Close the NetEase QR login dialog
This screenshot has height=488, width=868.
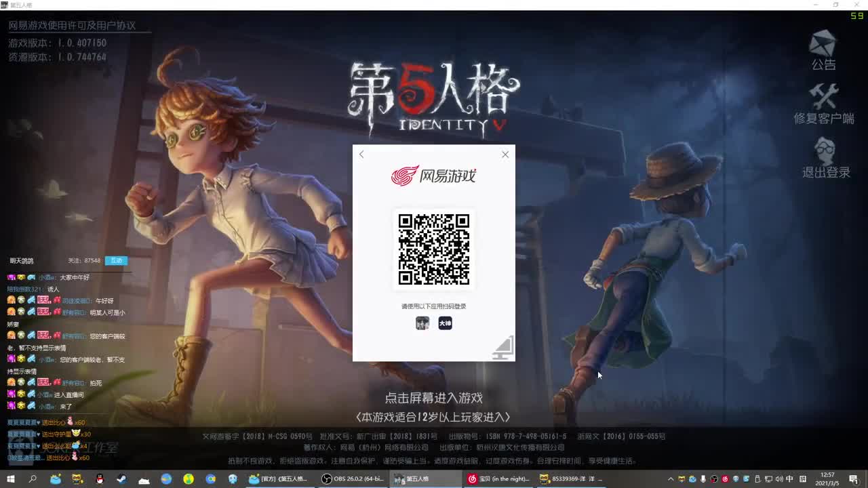505,155
